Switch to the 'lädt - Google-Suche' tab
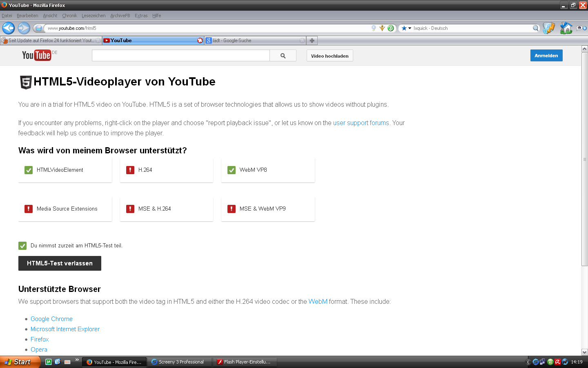Viewport: 588px width, 368px height. (x=255, y=40)
